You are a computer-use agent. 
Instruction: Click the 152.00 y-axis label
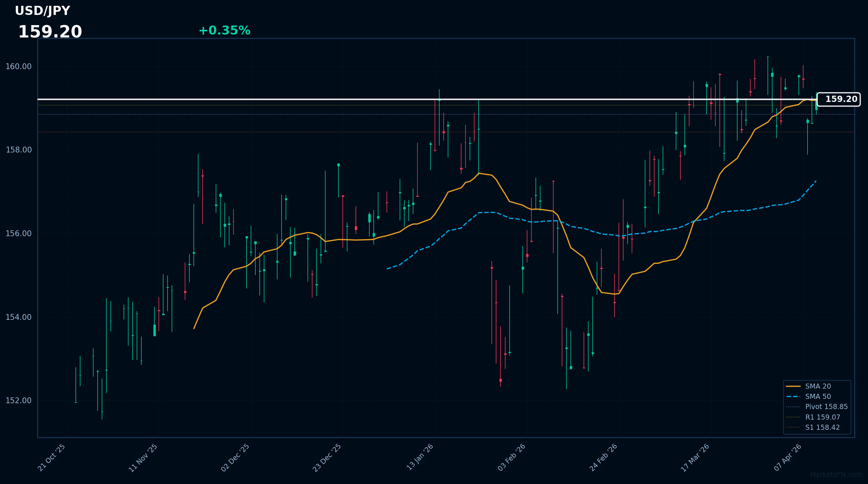[19, 401]
